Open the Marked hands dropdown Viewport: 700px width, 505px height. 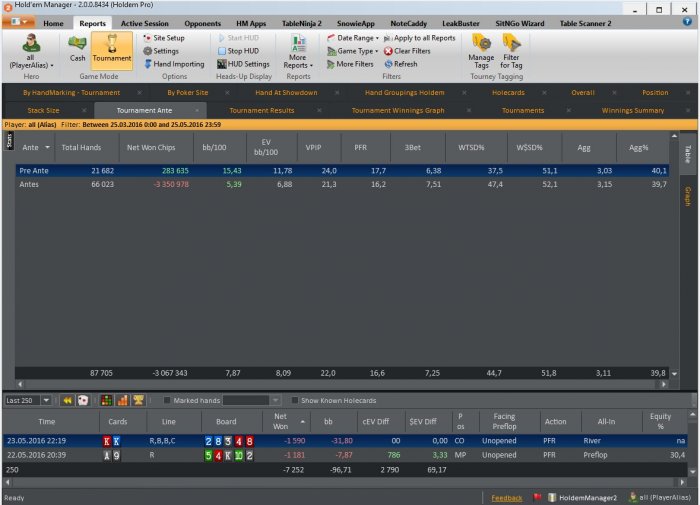[275, 401]
